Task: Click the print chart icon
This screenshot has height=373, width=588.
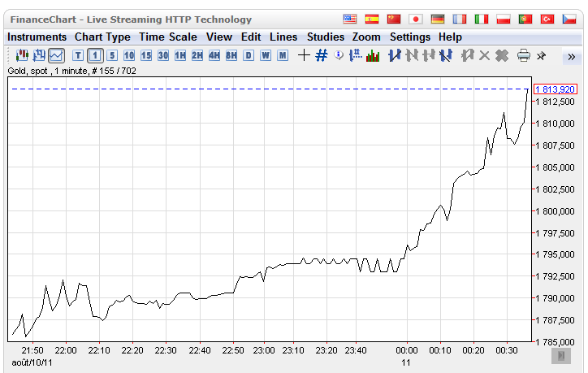Action: coord(524,55)
